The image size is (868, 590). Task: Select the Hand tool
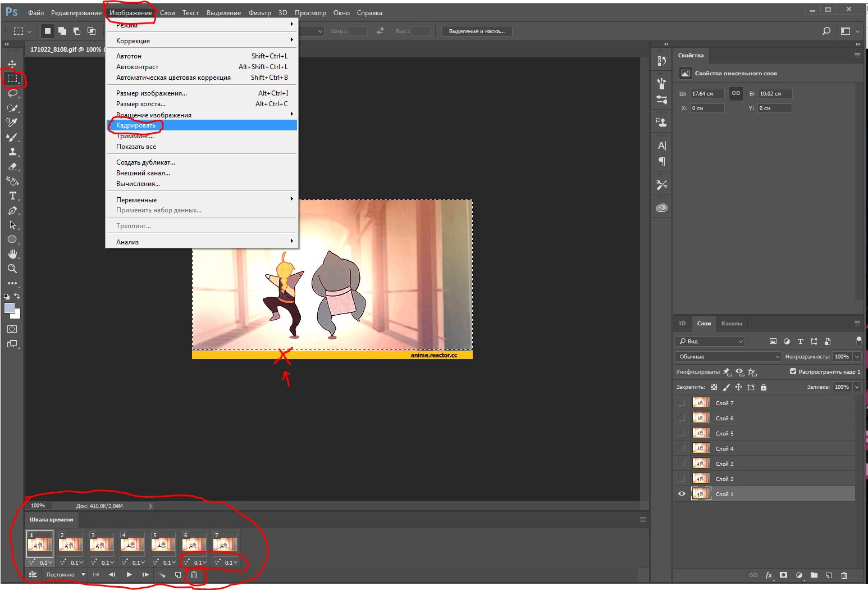coord(12,254)
